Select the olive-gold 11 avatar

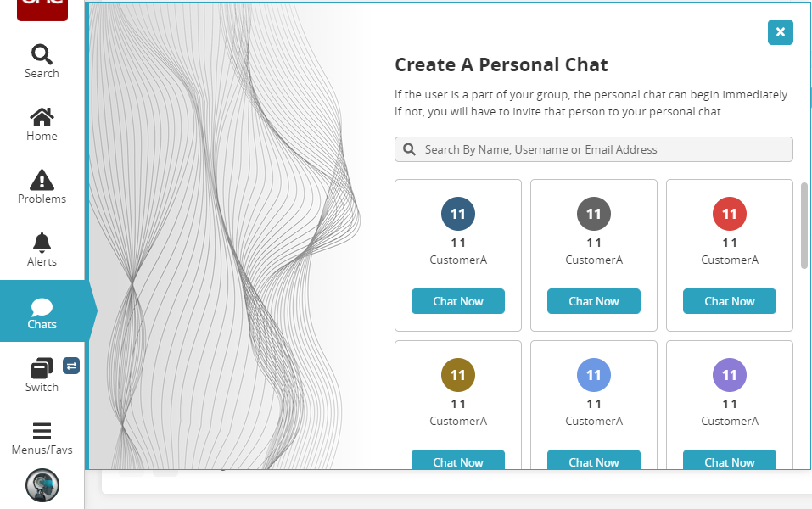click(x=458, y=375)
